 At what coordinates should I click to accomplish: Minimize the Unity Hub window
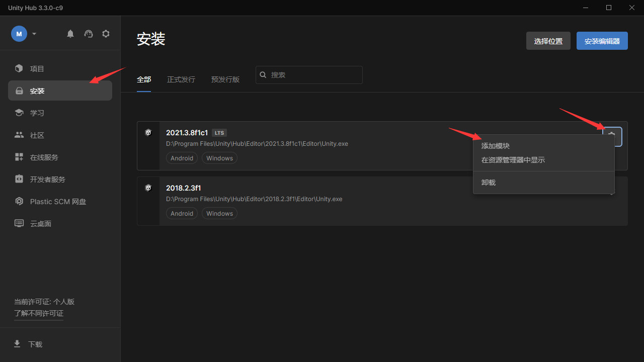pyautogui.click(x=586, y=8)
